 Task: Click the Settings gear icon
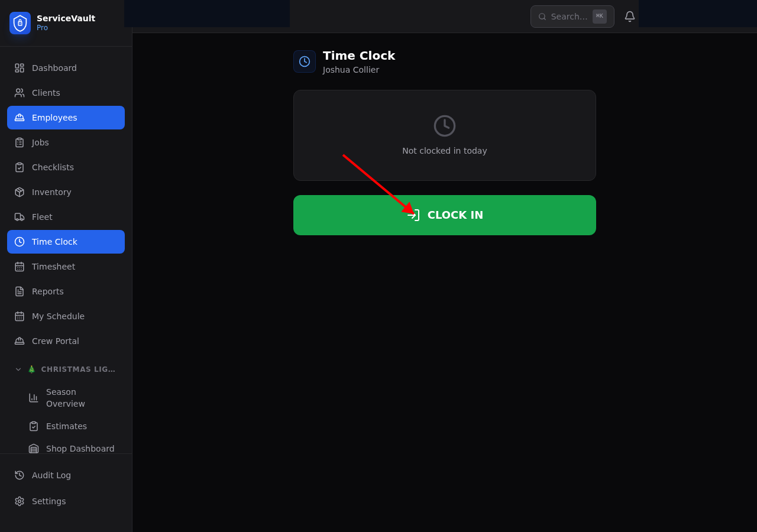[x=18, y=501]
